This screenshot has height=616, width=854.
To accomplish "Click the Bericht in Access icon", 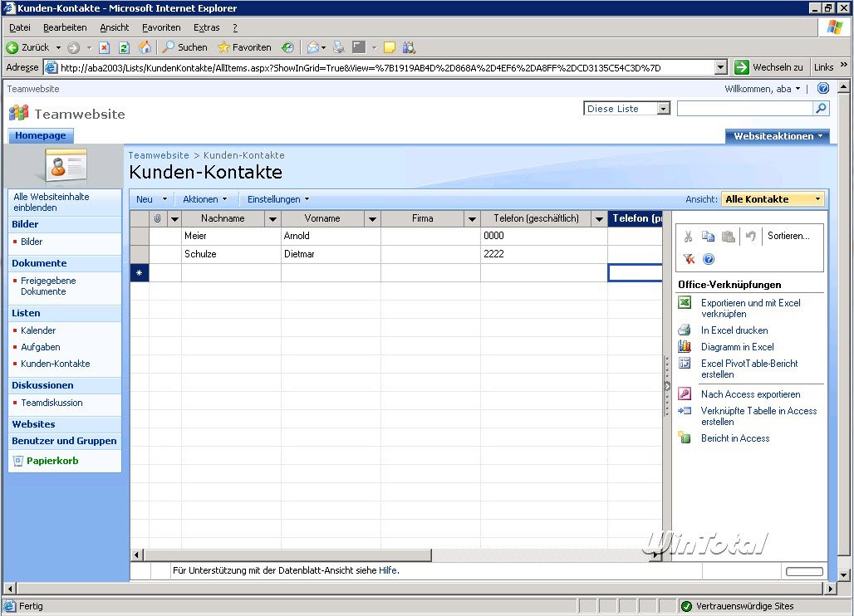I will [685, 438].
